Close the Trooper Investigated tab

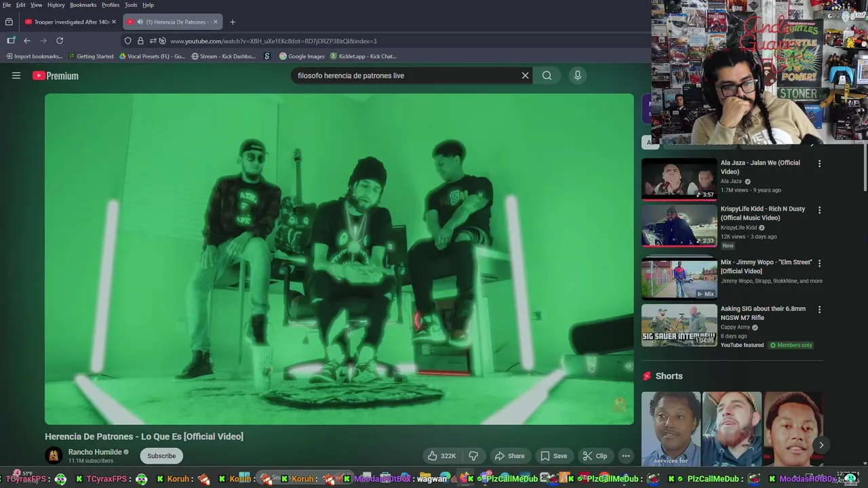coord(114,22)
